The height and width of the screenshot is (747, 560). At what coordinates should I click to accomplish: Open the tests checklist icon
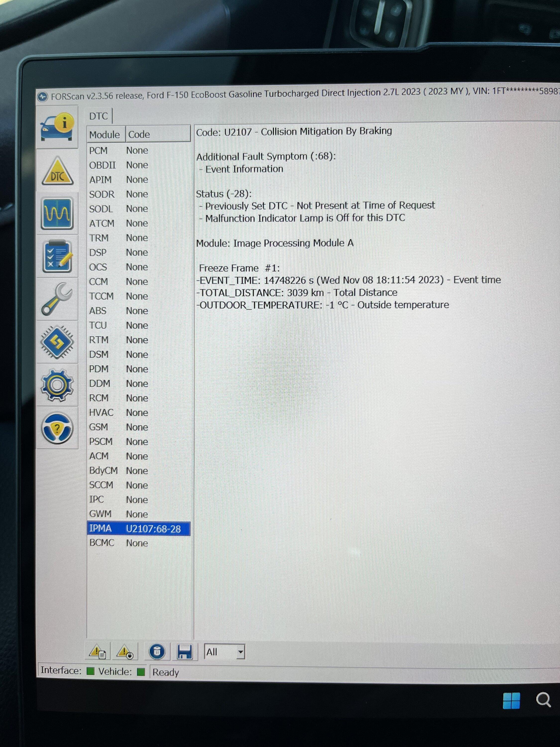pos(57,257)
